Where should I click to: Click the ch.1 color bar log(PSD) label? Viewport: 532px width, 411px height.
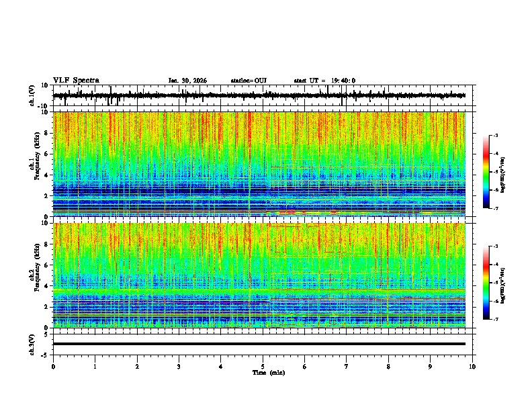[503, 175]
